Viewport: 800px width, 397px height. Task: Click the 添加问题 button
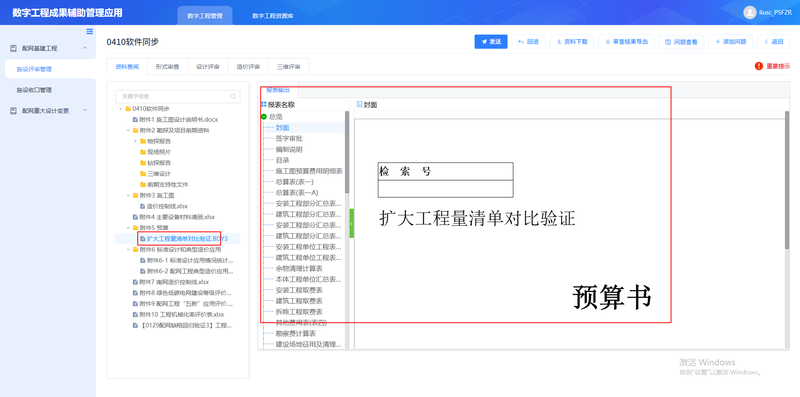click(731, 42)
